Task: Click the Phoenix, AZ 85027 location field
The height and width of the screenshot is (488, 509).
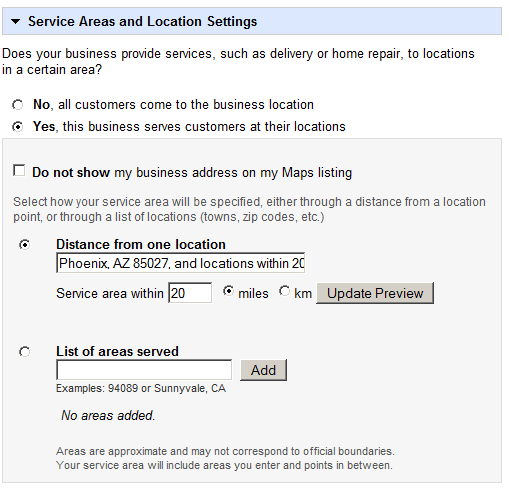Action: tap(181, 263)
